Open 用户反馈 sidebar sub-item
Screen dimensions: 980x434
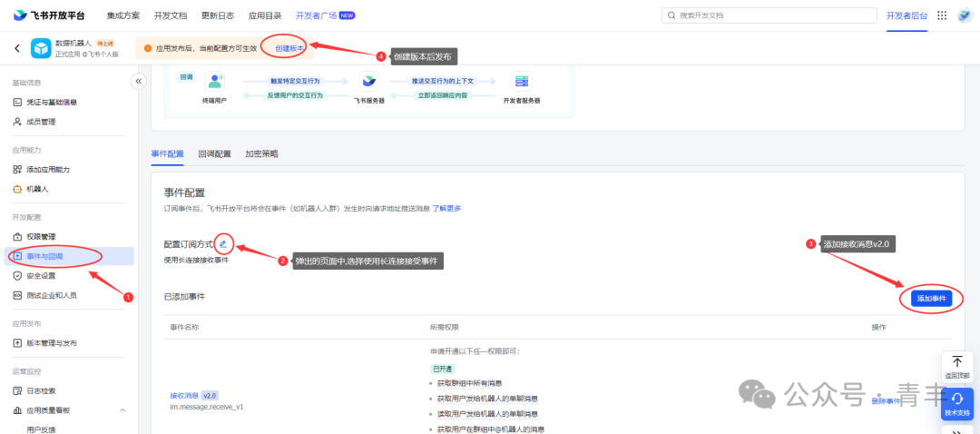[41, 429]
